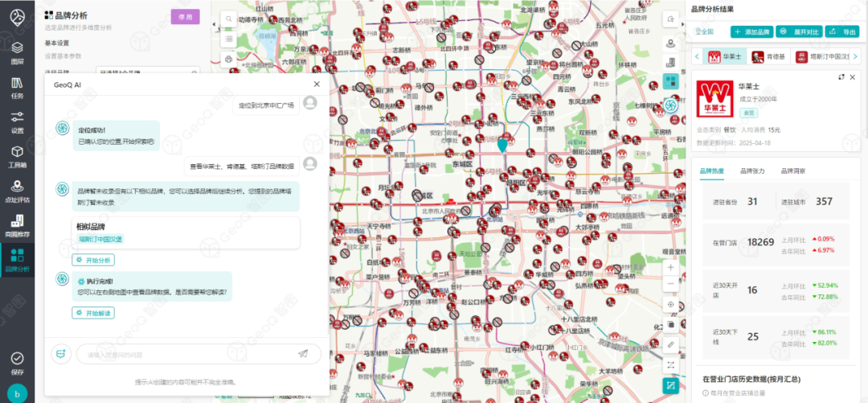Collapse the left panel with arrow handle

coord(214,25)
